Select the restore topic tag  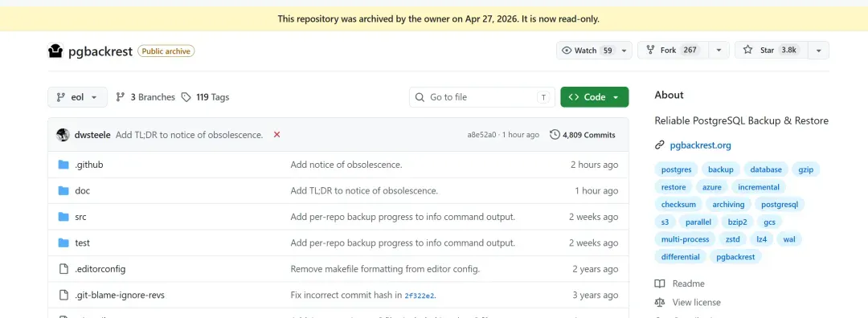(x=674, y=187)
